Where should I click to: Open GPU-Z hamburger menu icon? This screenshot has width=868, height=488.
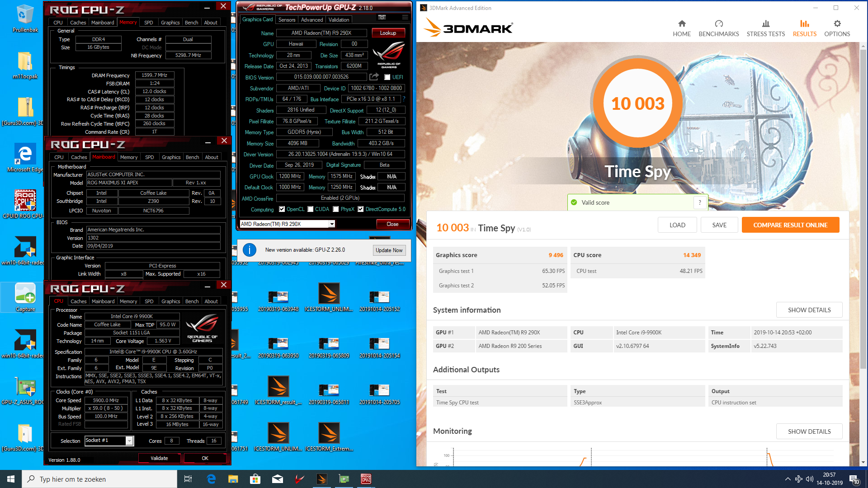point(405,17)
